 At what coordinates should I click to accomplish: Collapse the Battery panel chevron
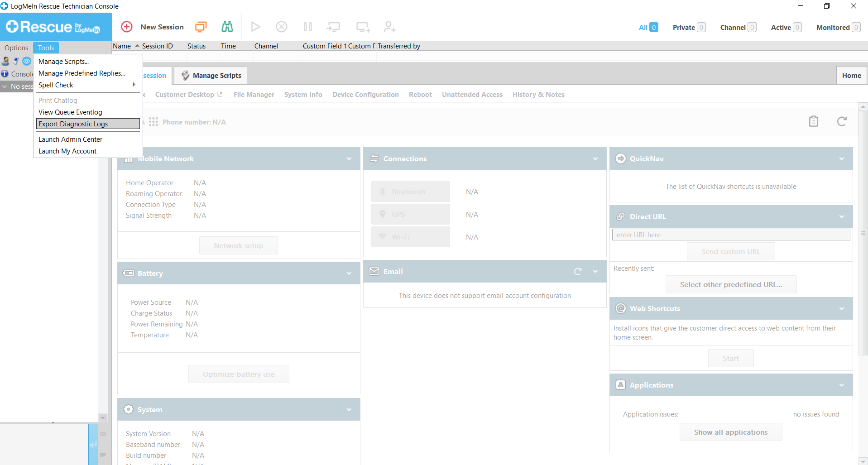pos(349,273)
